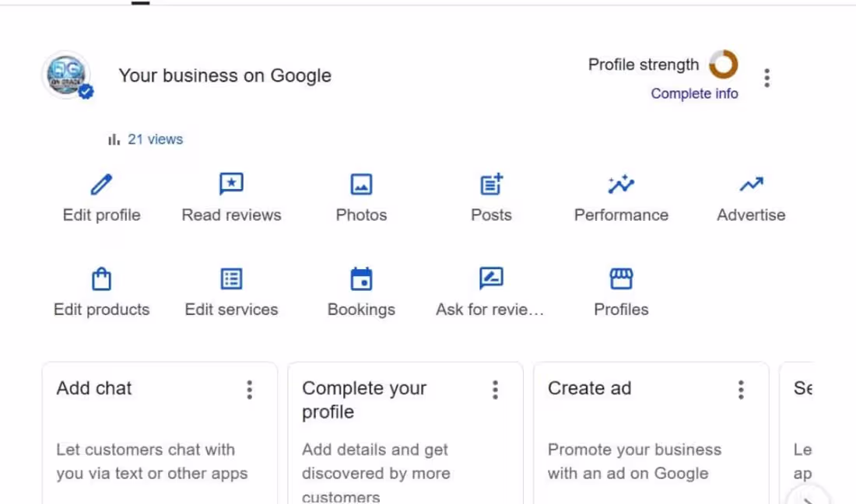856x504 pixels.
Task: Click 'Add details and get discovered' text
Action: (x=376, y=473)
